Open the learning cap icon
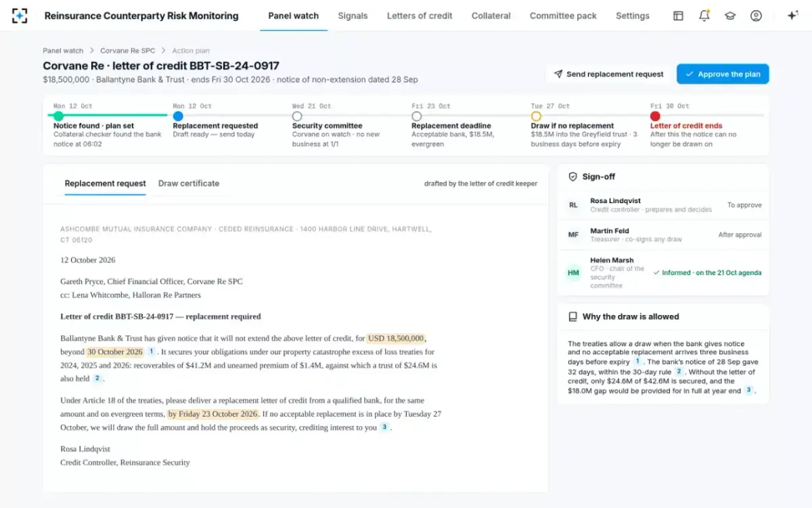 click(730, 16)
